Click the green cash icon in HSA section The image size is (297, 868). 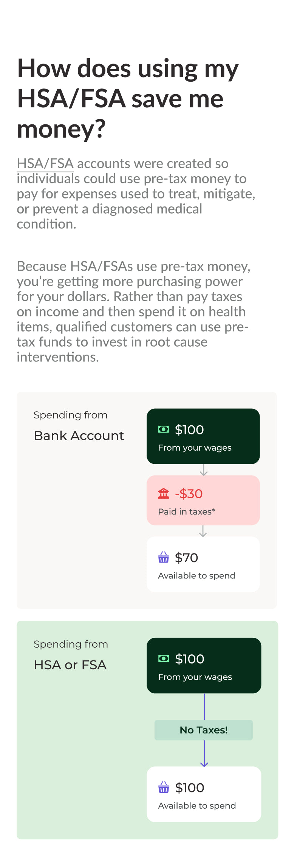tap(164, 659)
